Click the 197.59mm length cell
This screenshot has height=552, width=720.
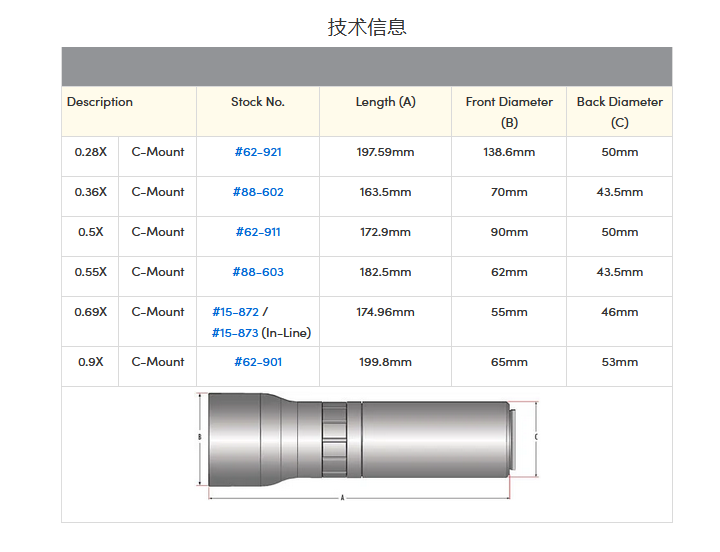pos(385,152)
